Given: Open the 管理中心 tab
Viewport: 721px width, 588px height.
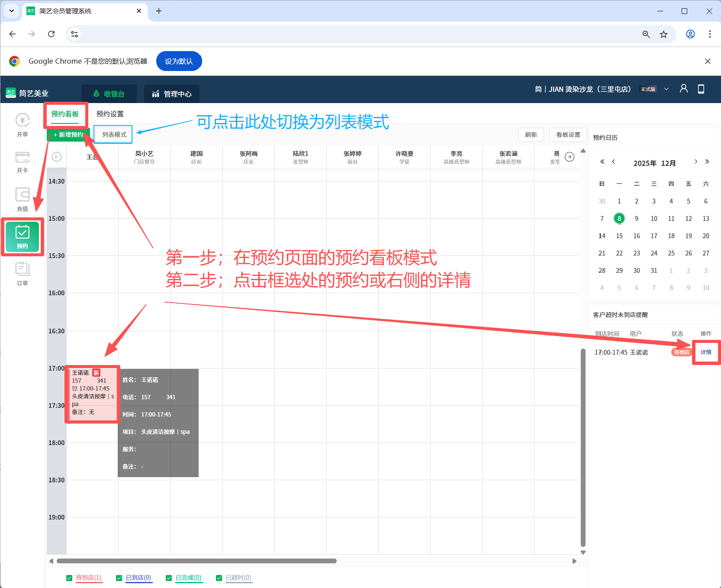Looking at the screenshot, I should coord(172,94).
